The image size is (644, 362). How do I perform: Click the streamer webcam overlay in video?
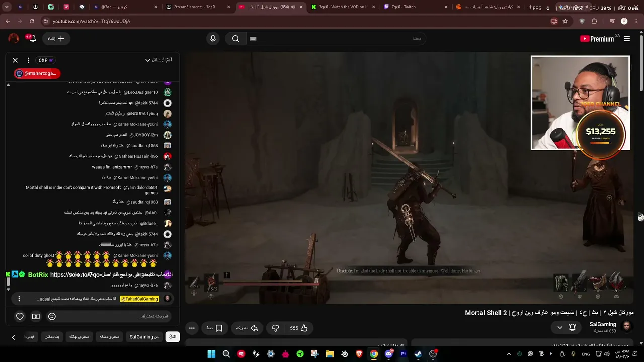(580, 103)
